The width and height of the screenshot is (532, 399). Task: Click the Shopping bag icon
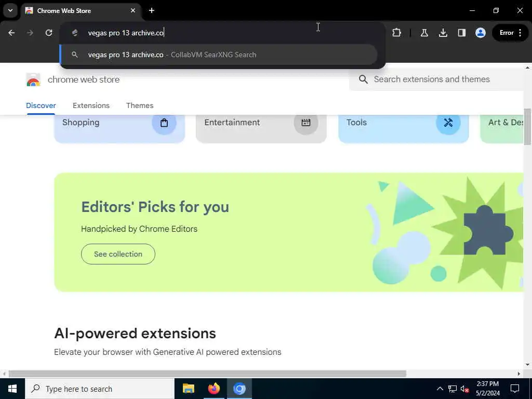(164, 123)
